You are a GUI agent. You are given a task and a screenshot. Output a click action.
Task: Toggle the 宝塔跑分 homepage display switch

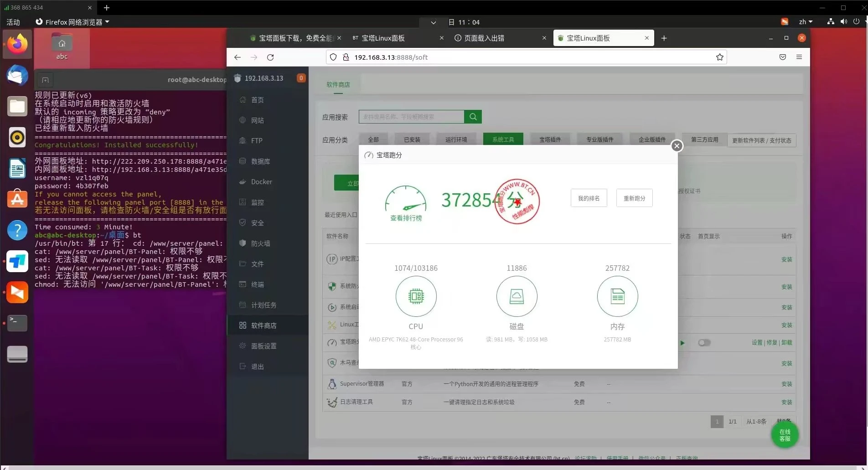(704, 343)
